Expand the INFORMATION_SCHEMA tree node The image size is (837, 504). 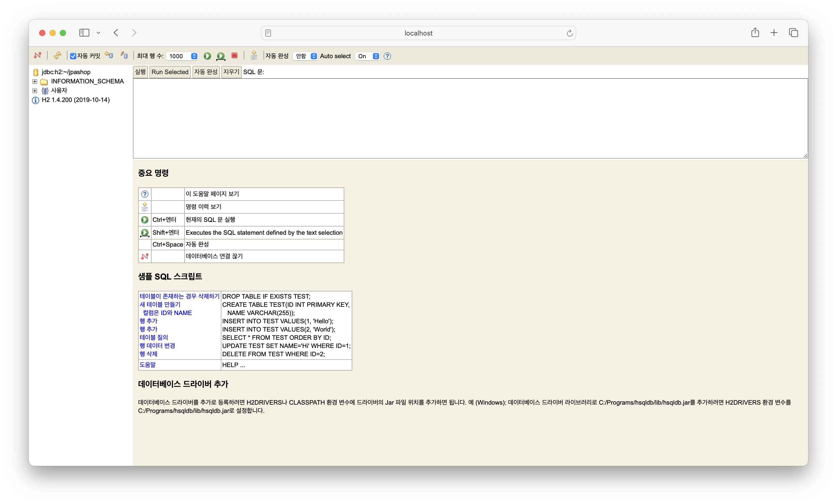[x=35, y=81]
